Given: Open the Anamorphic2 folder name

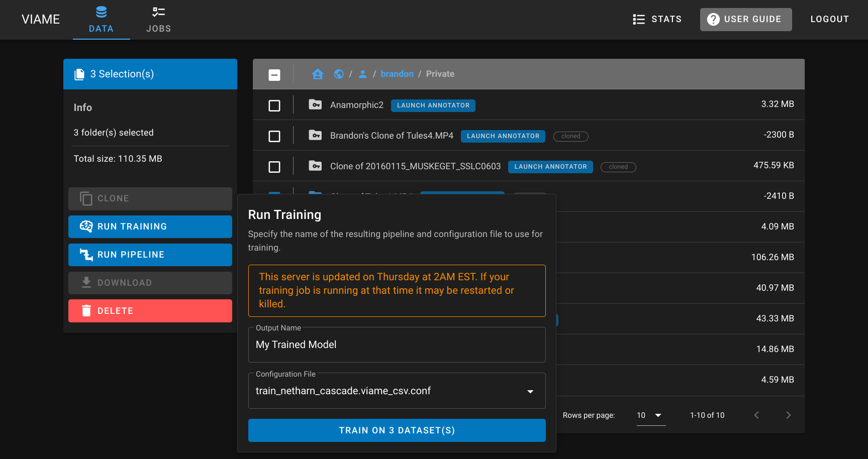Looking at the screenshot, I should click(x=357, y=105).
